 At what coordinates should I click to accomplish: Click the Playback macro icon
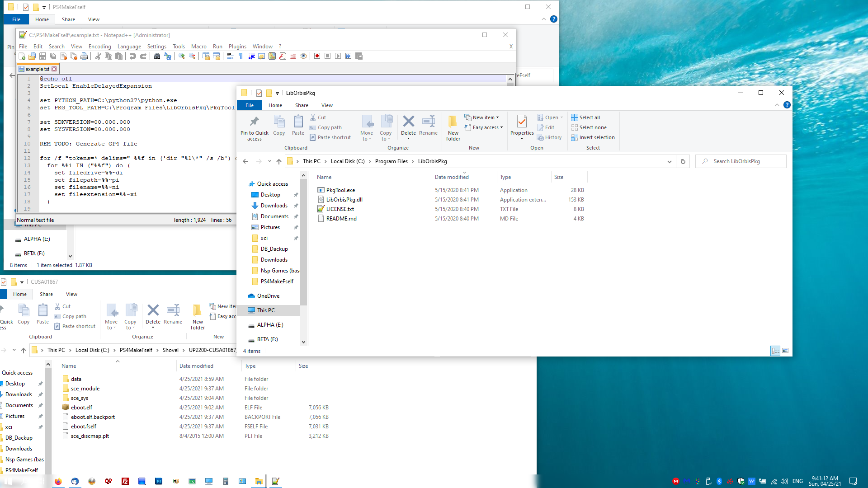[x=338, y=56]
